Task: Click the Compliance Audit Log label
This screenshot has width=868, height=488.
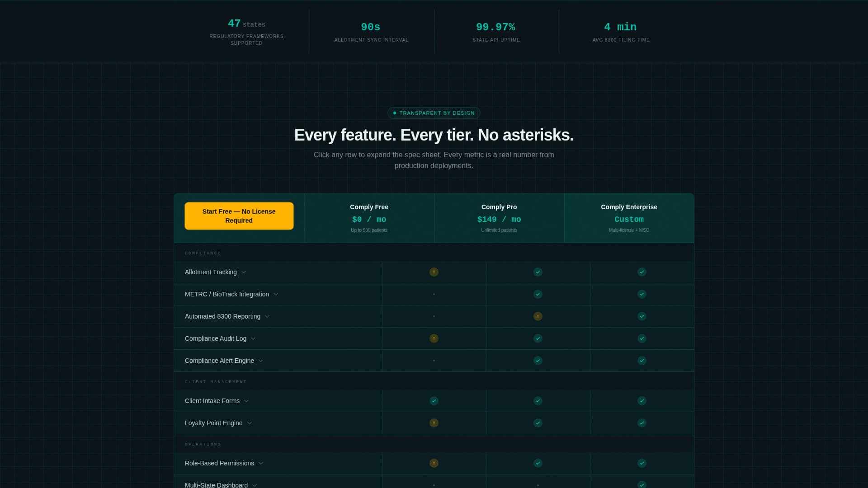Action: (216, 338)
